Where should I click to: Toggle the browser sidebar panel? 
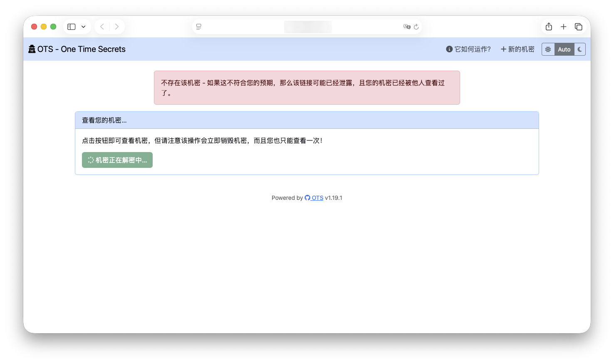(x=71, y=26)
